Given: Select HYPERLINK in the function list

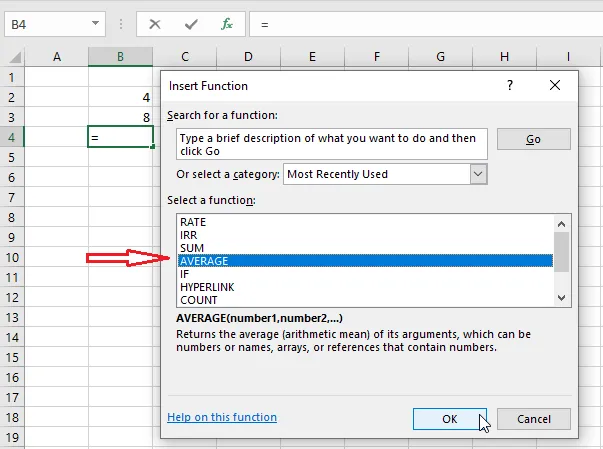Looking at the screenshot, I should tap(365, 287).
